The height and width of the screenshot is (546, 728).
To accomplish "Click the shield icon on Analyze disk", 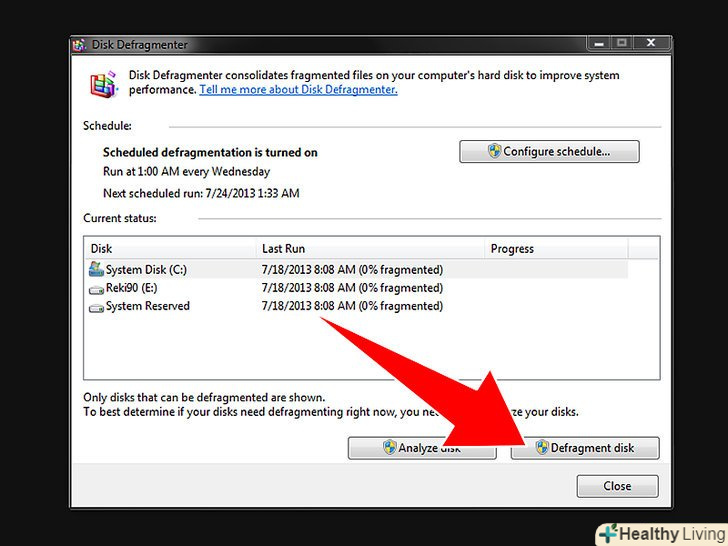I will coord(390,448).
